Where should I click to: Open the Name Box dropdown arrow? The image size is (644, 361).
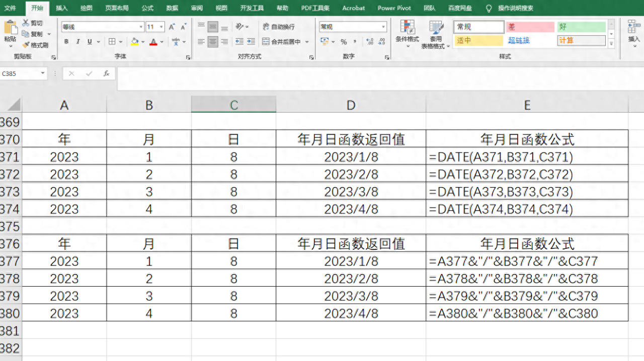43,73
